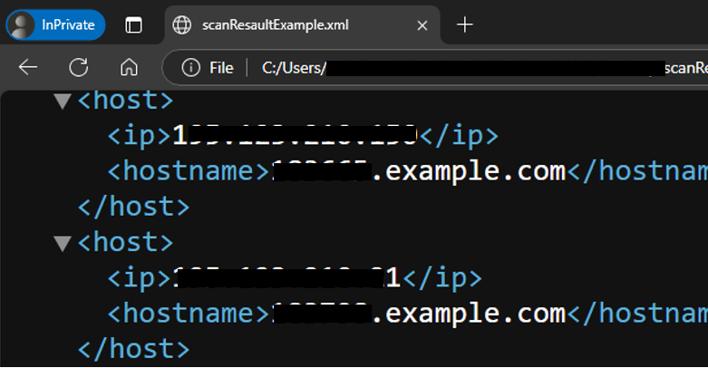Click the File label in address bar
The image size is (708, 368).
tap(221, 68)
